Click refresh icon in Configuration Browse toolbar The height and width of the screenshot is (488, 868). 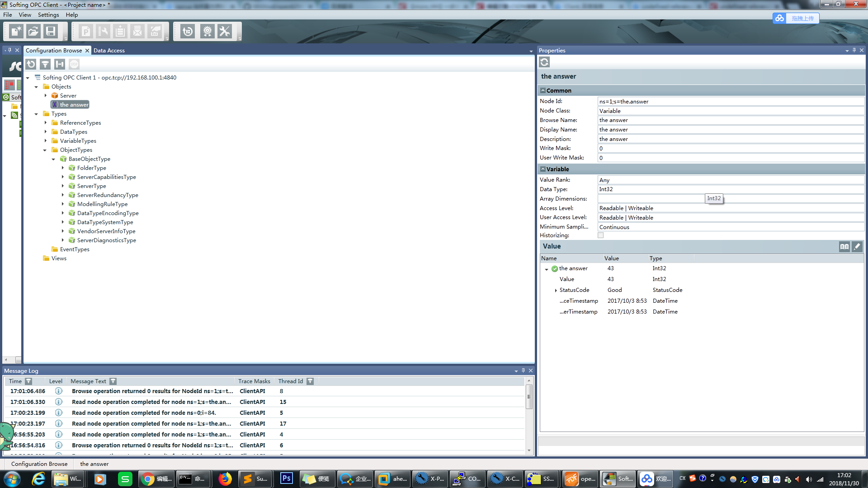[31, 64]
